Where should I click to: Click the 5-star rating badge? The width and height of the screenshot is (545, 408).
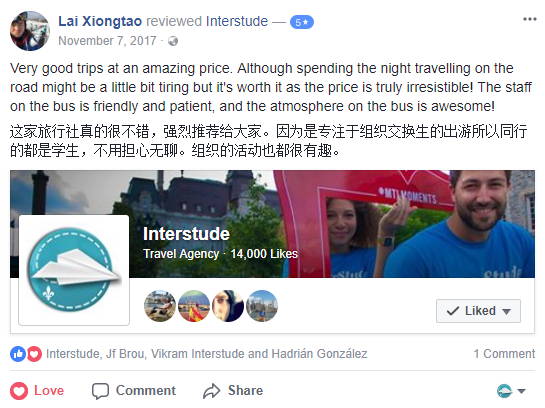(x=302, y=22)
